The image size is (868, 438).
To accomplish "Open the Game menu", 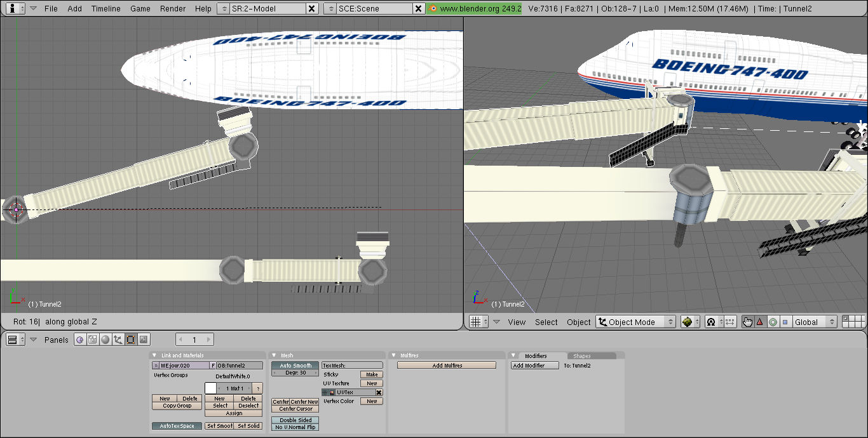I will coord(140,9).
